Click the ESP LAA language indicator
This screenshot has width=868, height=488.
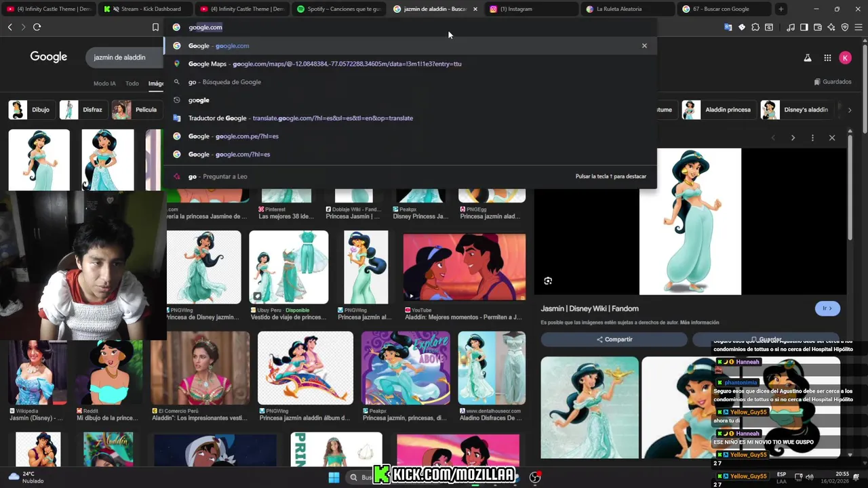(x=782, y=477)
